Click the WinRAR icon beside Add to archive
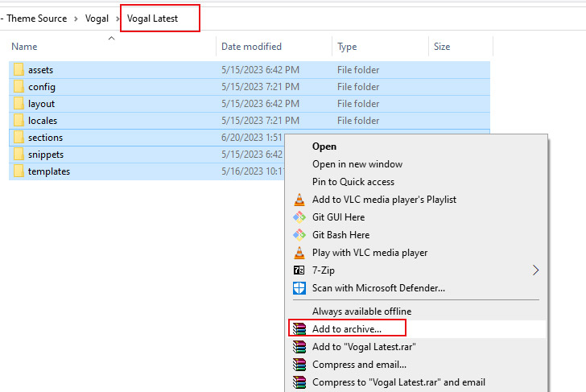This screenshot has width=586, height=392. 299,329
